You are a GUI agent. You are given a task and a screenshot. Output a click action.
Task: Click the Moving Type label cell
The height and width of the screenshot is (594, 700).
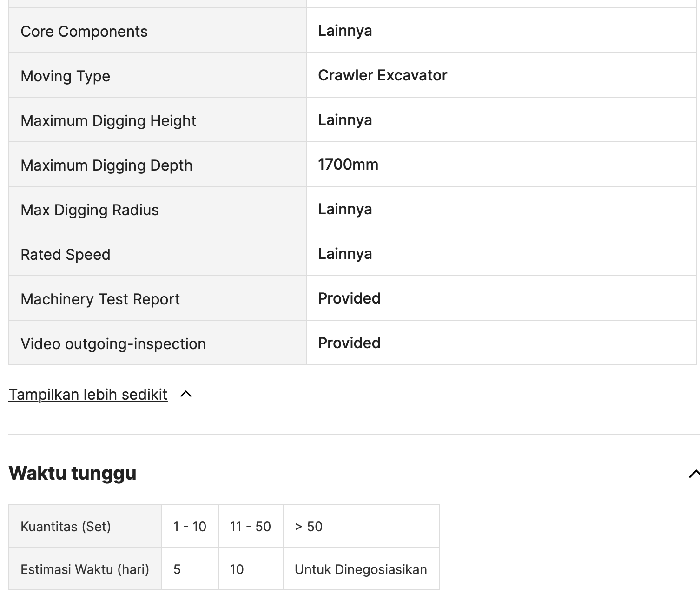coord(158,75)
